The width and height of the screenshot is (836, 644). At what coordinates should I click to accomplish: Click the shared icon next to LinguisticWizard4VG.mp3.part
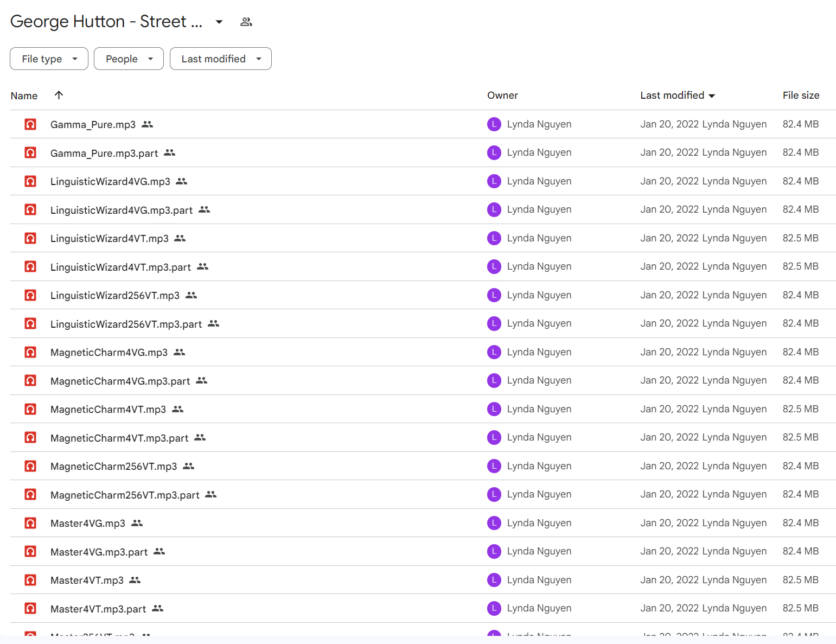point(204,209)
